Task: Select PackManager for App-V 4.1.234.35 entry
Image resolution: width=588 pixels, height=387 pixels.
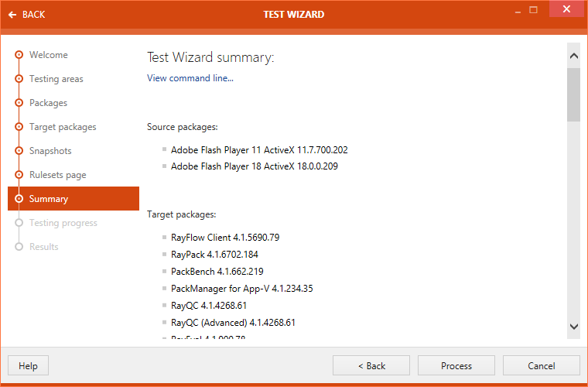Action: (x=242, y=289)
